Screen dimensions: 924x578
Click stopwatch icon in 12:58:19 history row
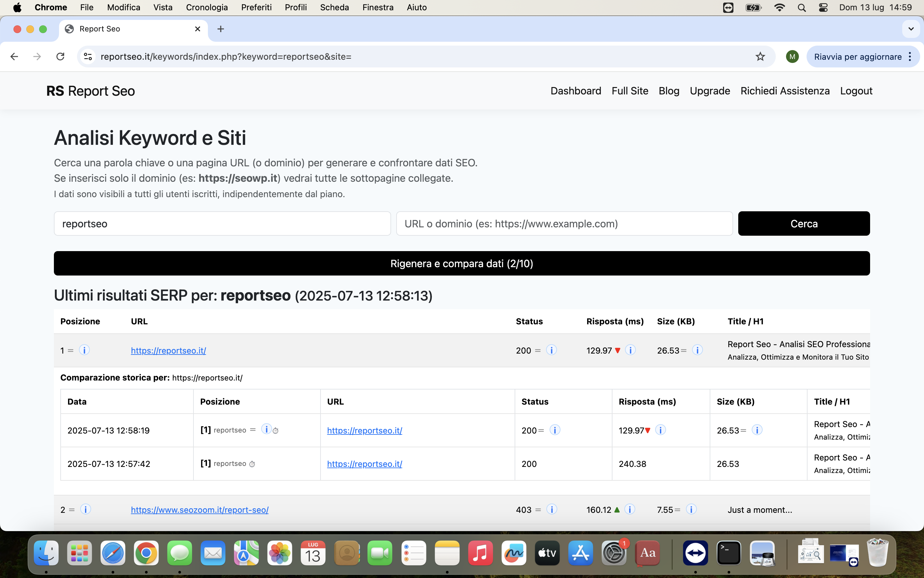(x=276, y=431)
